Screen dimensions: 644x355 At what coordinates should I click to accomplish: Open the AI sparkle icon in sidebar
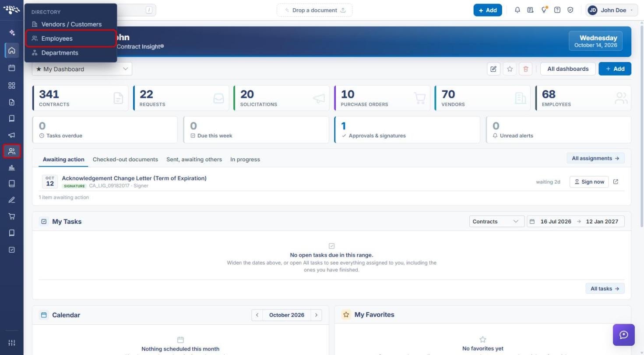click(12, 33)
